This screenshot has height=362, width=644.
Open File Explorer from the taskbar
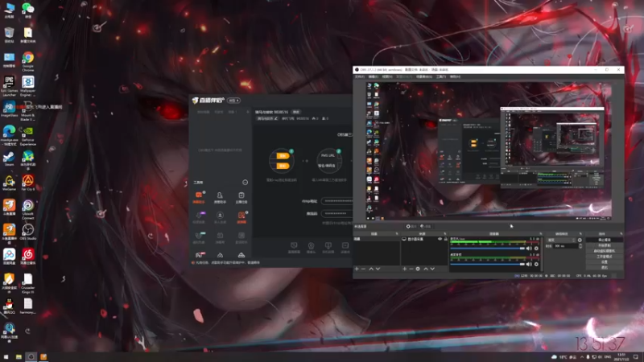pyautogui.click(x=19, y=357)
